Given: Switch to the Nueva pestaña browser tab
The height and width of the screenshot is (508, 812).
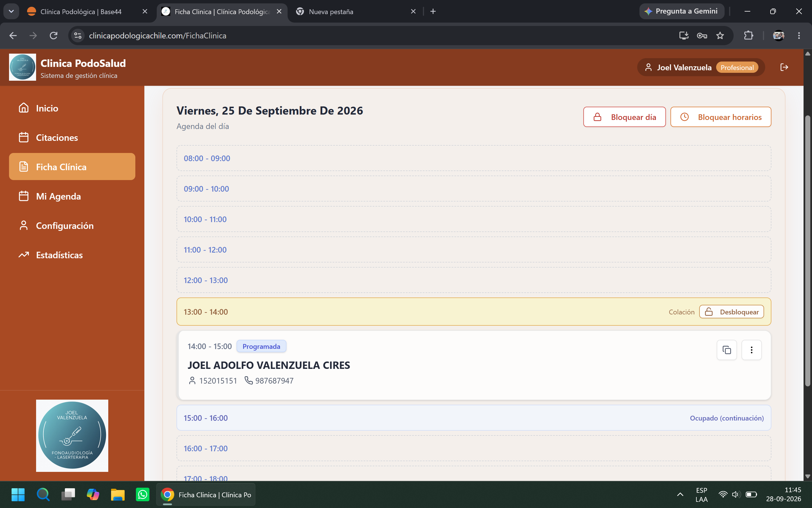Looking at the screenshot, I should coord(356,12).
